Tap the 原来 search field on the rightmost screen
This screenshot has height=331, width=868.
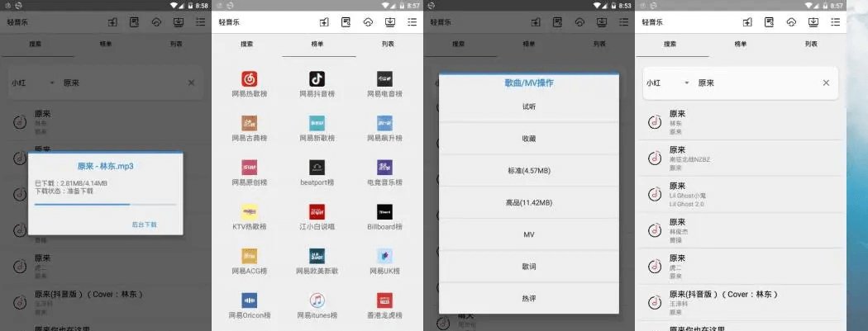pos(756,83)
